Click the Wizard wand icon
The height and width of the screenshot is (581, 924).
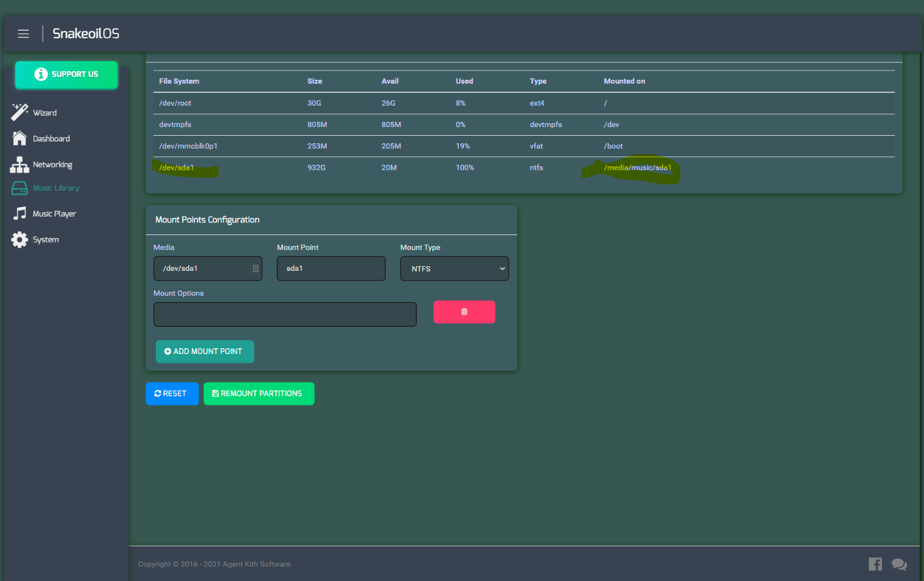tap(20, 112)
